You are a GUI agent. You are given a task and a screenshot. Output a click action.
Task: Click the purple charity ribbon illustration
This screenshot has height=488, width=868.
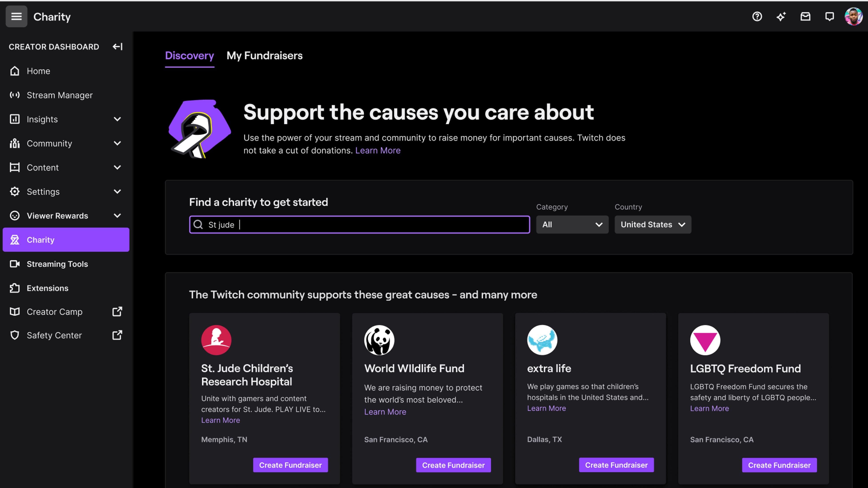tap(200, 129)
